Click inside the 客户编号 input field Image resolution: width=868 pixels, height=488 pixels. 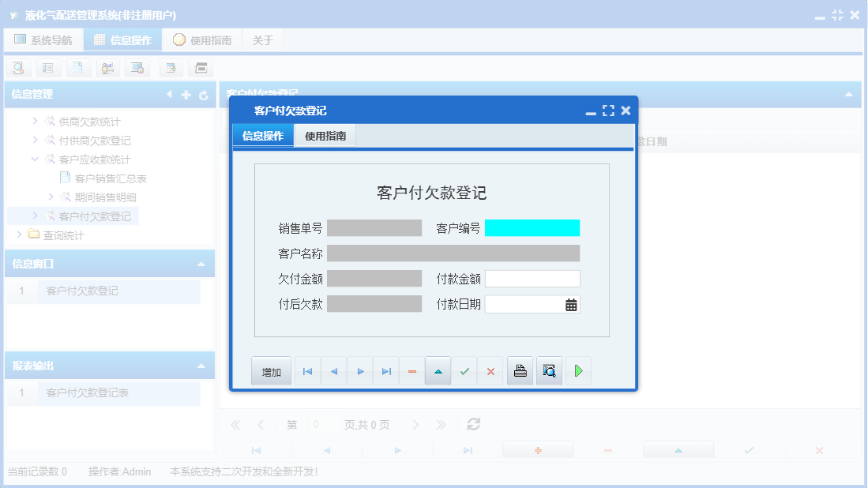[532, 227]
